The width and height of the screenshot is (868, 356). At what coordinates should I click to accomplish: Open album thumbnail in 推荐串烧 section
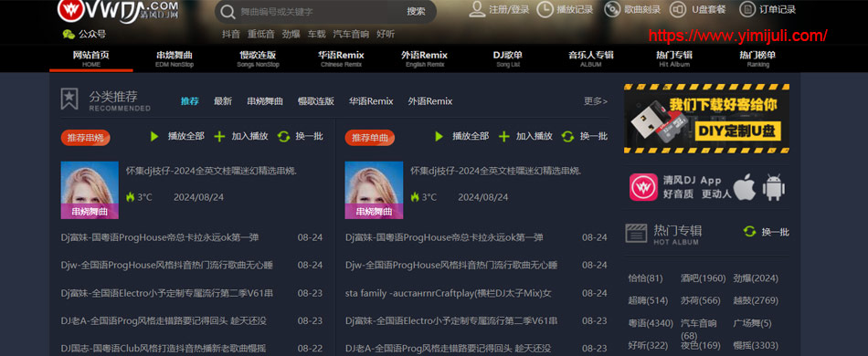(90, 190)
